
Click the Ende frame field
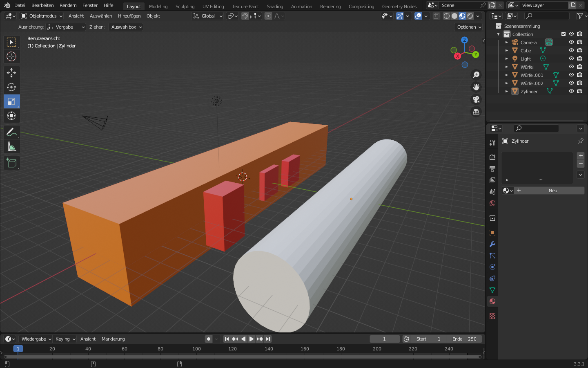(464, 339)
